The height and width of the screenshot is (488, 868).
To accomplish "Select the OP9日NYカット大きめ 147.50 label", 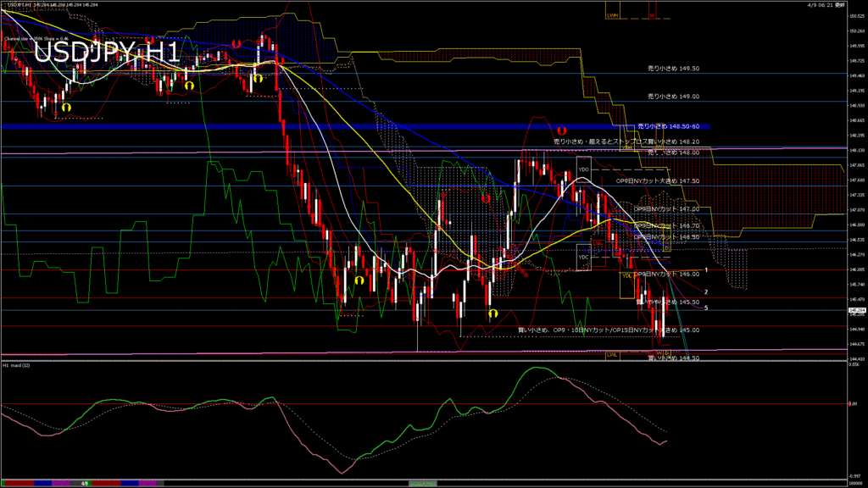I will coord(657,180).
